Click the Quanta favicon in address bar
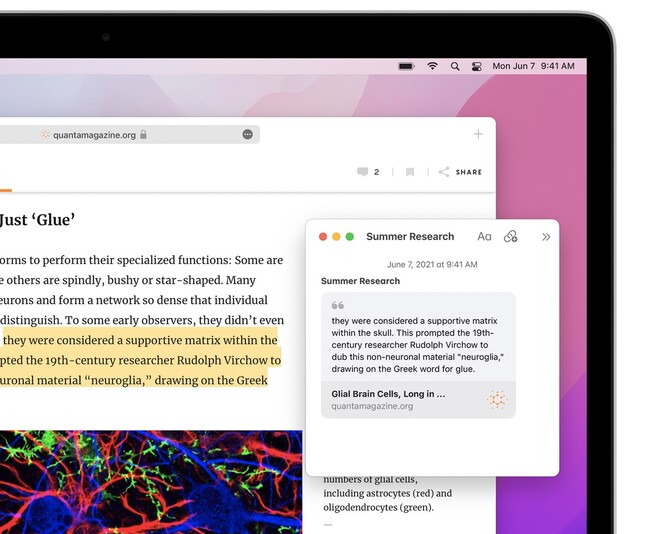Viewport: 650px width, 534px height. coord(46,135)
